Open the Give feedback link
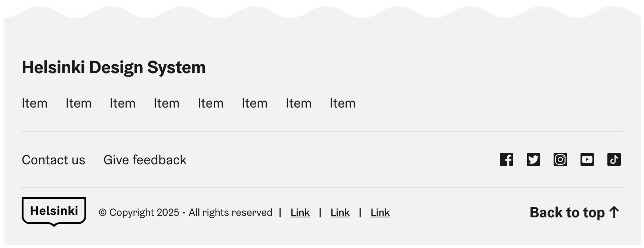The height and width of the screenshot is (248, 644). [145, 160]
